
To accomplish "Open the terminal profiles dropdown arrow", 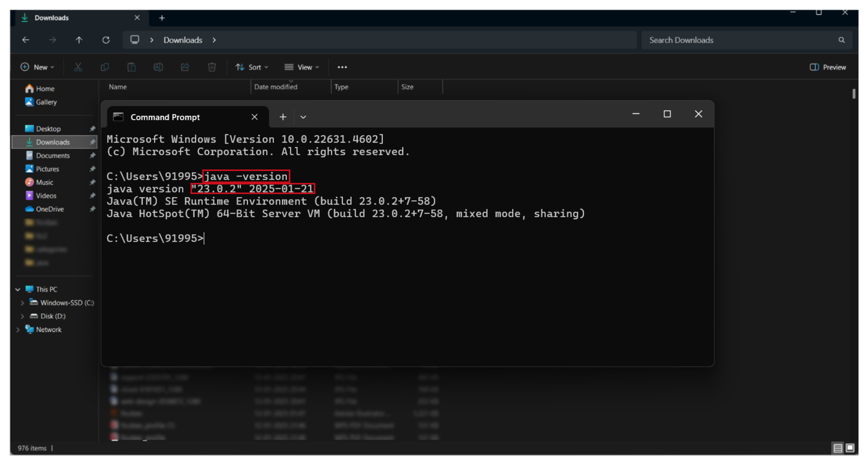I will [x=303, y=117].
